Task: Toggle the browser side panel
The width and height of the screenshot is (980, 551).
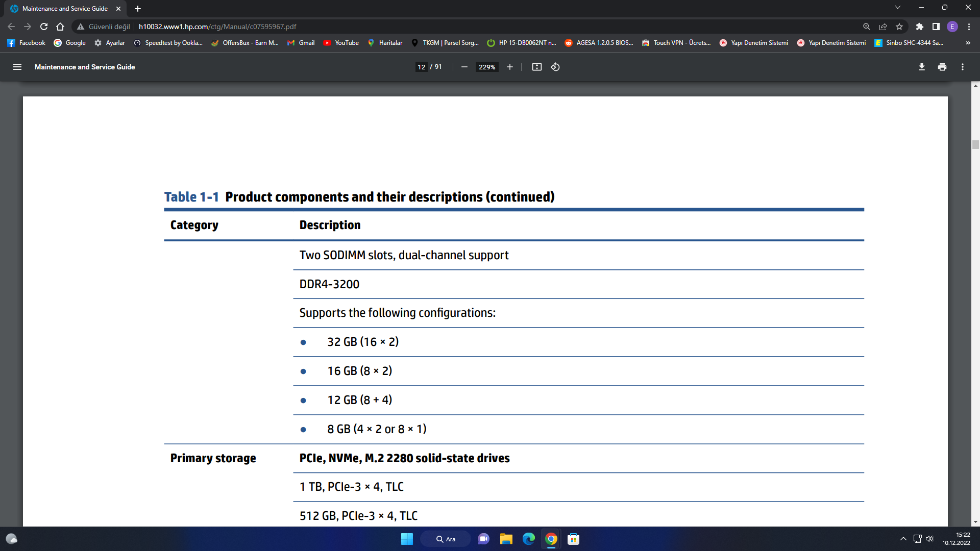Action: [936, 27]
